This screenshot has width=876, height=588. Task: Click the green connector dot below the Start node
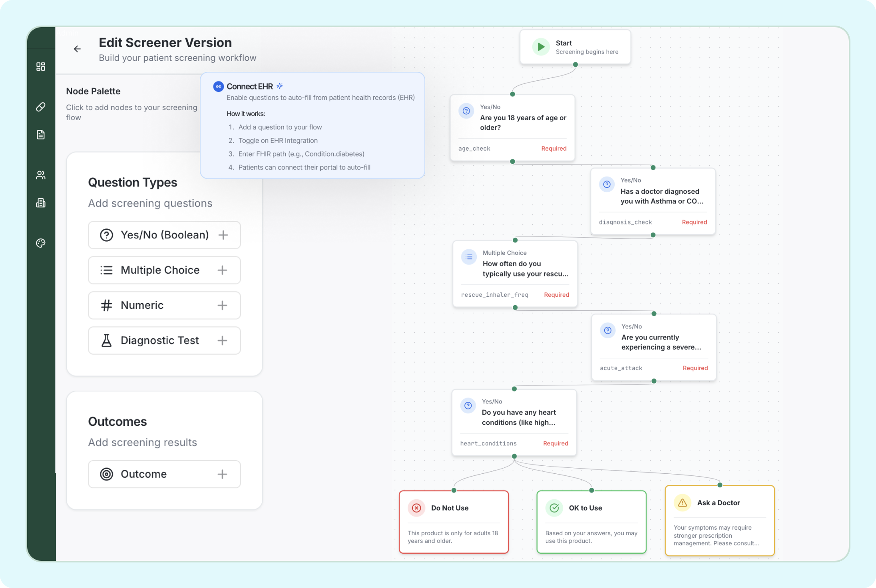coord(575,64)
